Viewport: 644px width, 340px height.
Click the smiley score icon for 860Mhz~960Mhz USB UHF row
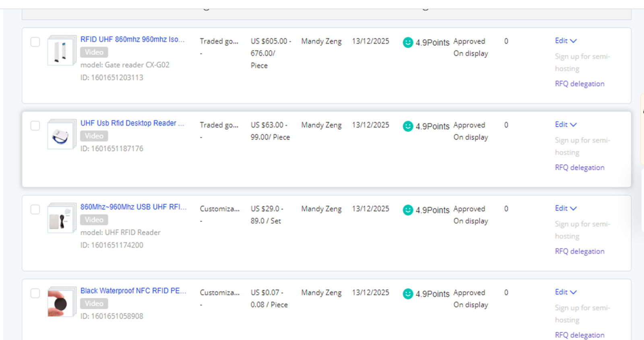(408, 210)
